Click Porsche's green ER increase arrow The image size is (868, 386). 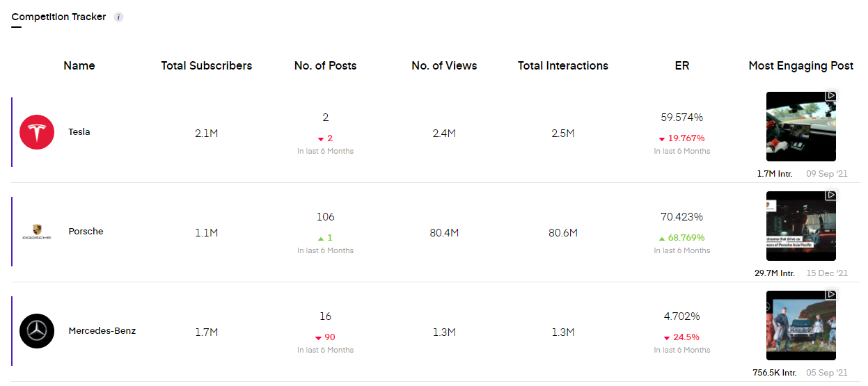(661, 239)
